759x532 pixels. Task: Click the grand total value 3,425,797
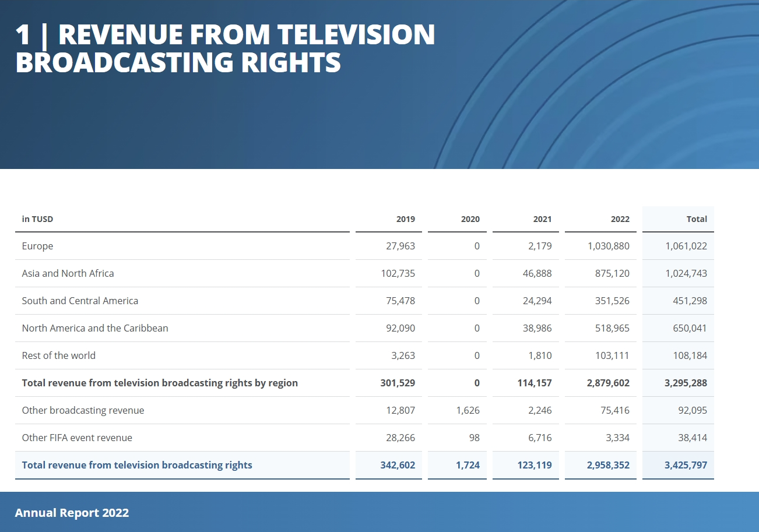click(x=686, y=465)
